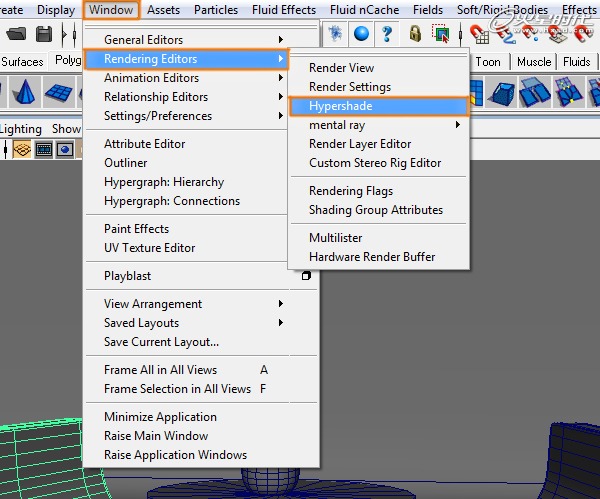Open UV Texture Editor

pos(186,248)
